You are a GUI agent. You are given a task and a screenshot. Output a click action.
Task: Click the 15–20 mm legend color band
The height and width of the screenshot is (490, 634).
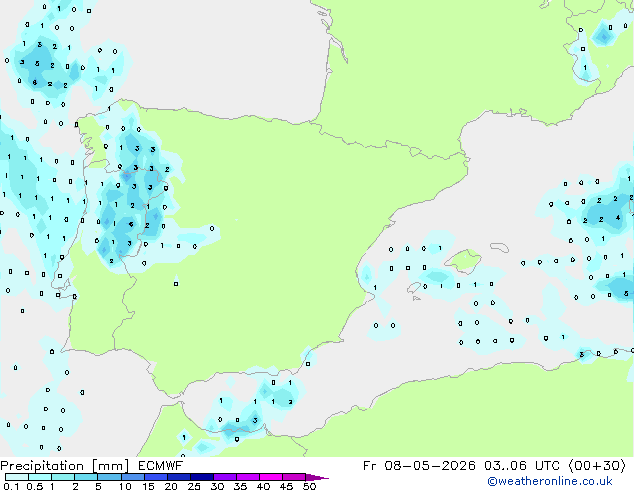[x=155, y=477]
